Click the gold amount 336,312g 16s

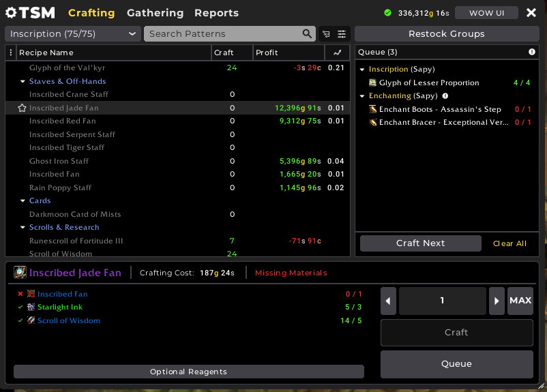tap(424, 13)
